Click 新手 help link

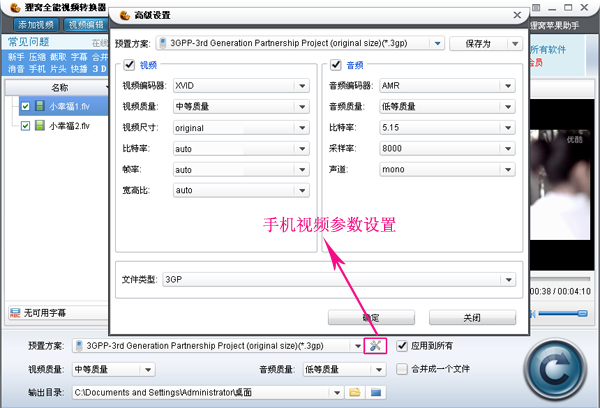pos(16,57)
